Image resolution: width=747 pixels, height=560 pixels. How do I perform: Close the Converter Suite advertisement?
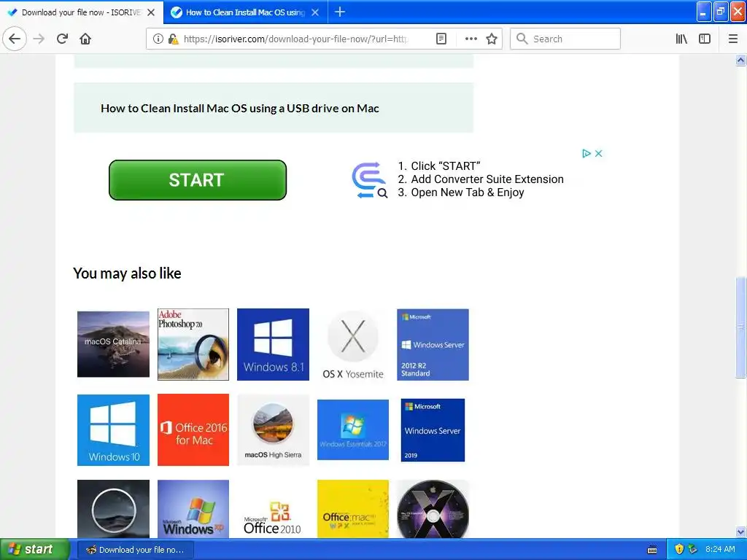(599, 153)
